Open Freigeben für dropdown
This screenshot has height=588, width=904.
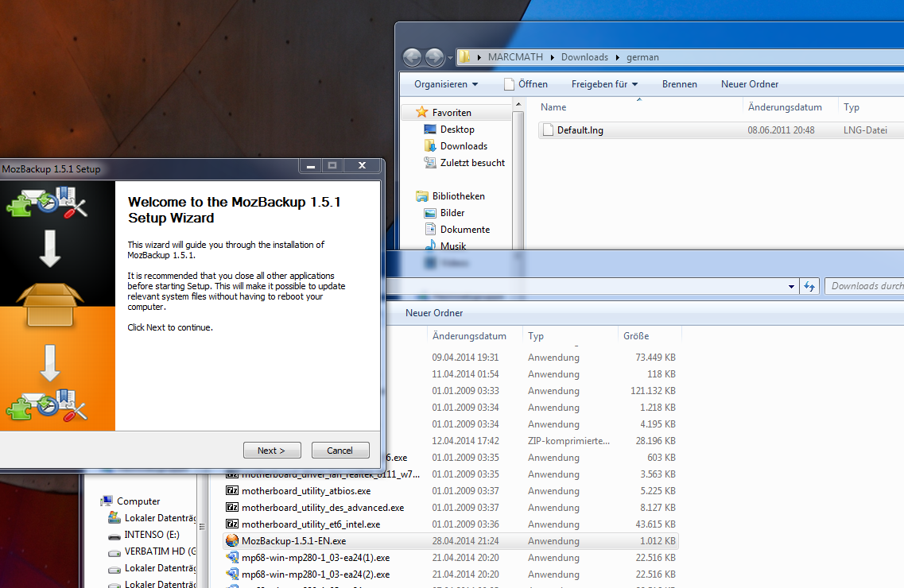(604, 84)
